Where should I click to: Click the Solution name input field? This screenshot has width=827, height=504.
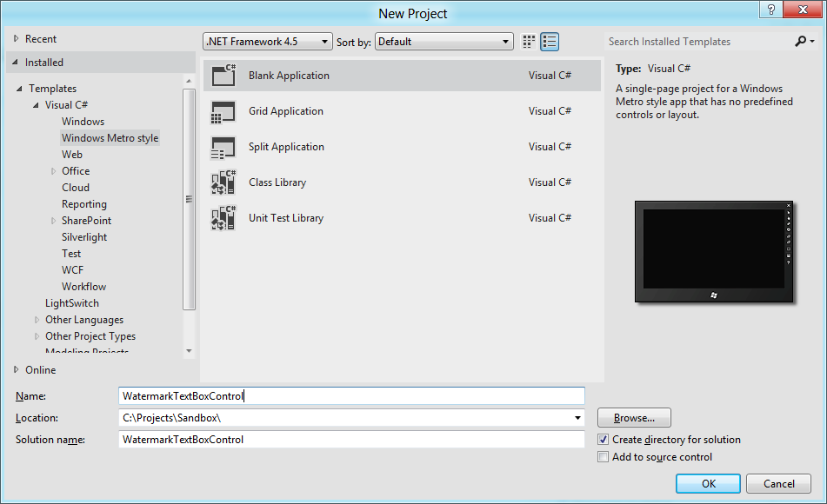point(352,440)
